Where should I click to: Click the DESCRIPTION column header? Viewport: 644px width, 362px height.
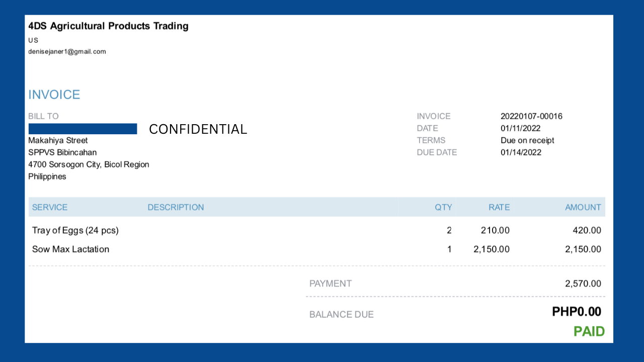pos(176,207)
